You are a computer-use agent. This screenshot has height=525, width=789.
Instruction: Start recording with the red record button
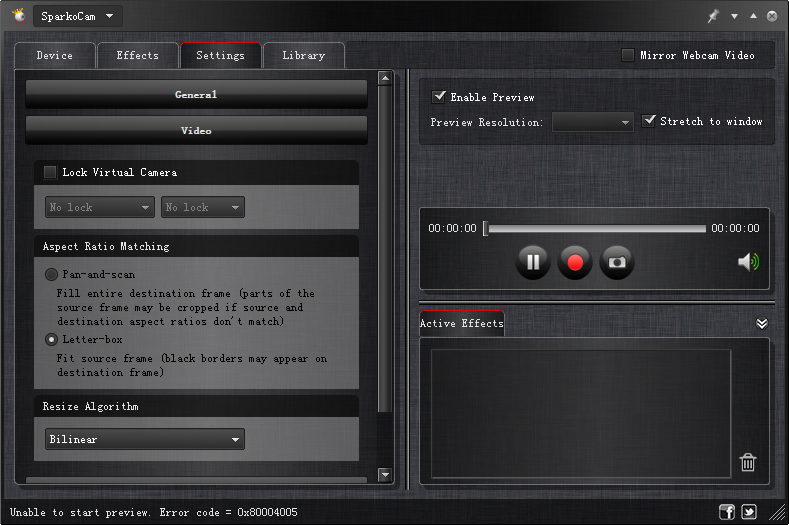tap(575, 262)
